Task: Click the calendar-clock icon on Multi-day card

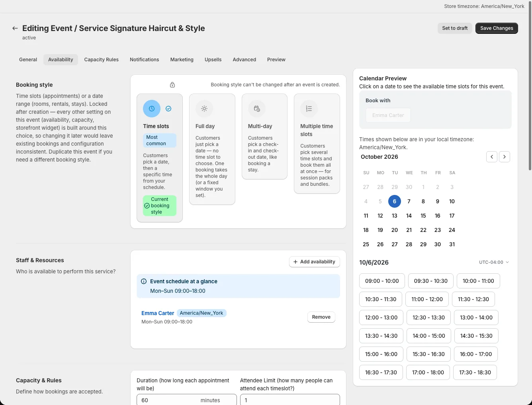Action: [x=257, y=109]
